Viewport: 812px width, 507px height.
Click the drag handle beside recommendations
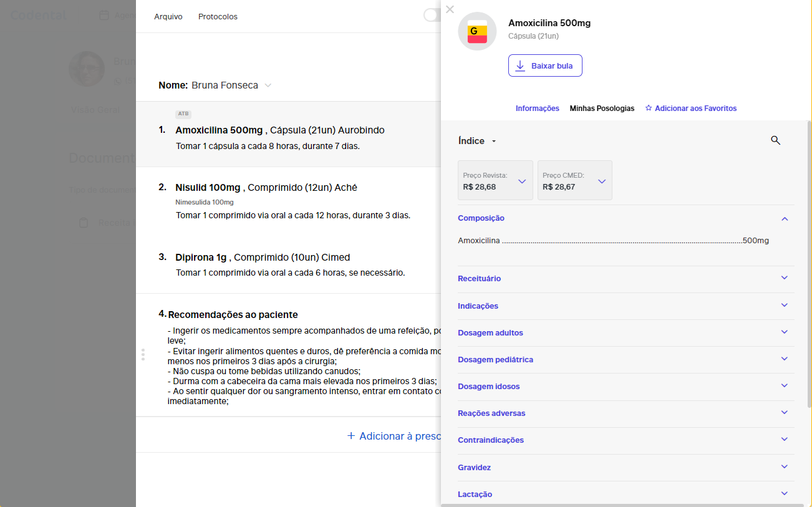click(x=143, y=355)
